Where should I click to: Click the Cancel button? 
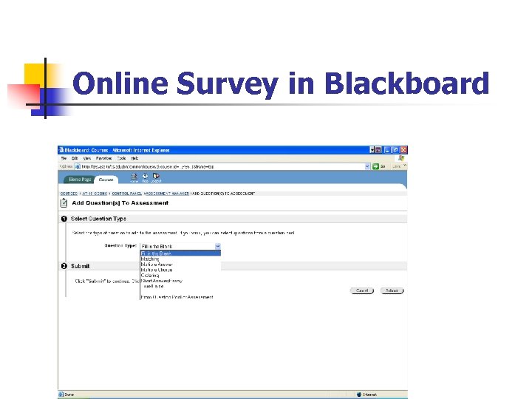tap(361, 290)
